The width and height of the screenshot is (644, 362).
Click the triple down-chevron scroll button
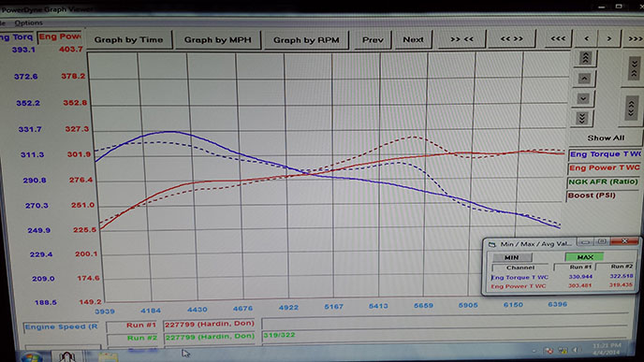(x=582, y=119)
